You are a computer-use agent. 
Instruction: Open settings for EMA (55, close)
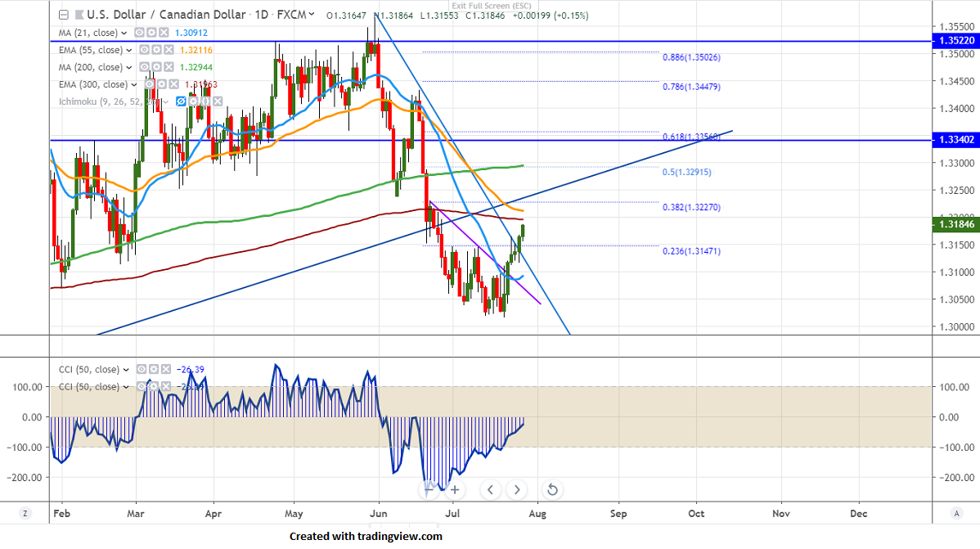point(156,50)
